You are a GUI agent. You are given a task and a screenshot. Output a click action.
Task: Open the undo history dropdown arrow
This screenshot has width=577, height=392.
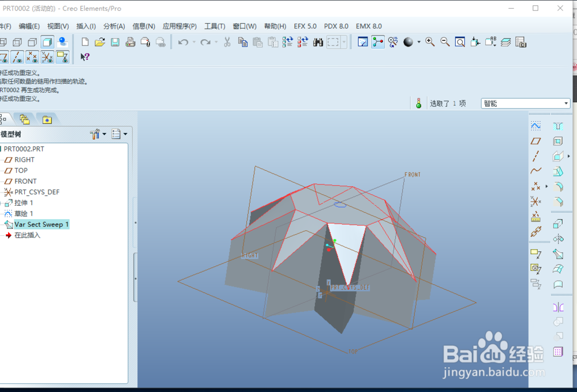[x=194, y=42]
